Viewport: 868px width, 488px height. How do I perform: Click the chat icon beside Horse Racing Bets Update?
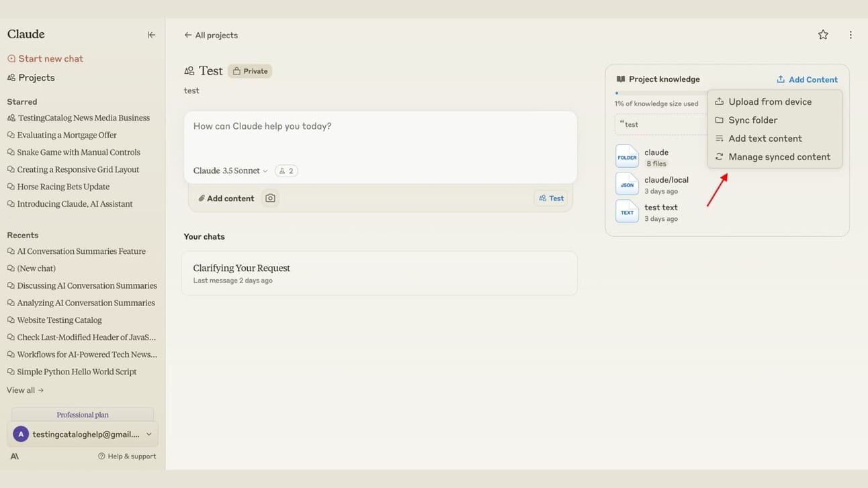11,187
